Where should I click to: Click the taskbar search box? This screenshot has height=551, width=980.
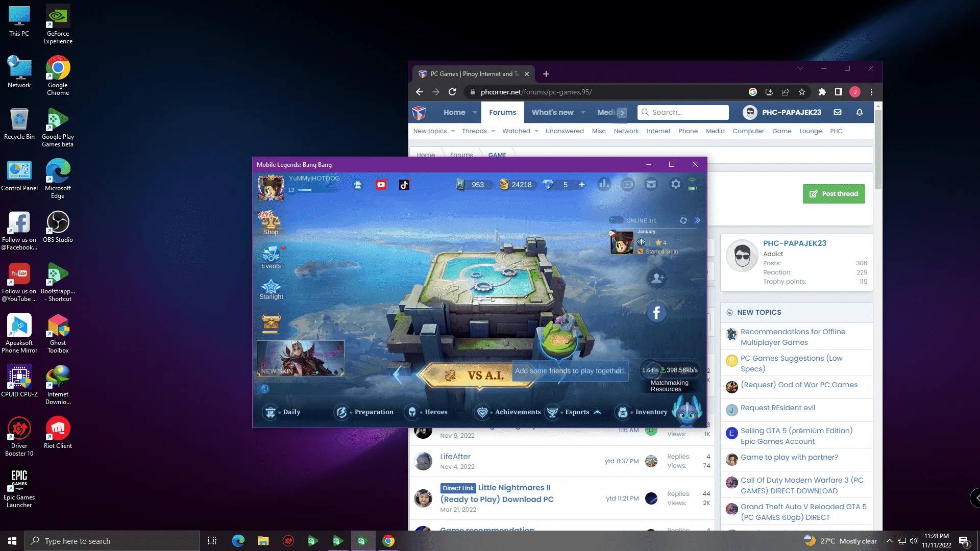tap(112, 541)
